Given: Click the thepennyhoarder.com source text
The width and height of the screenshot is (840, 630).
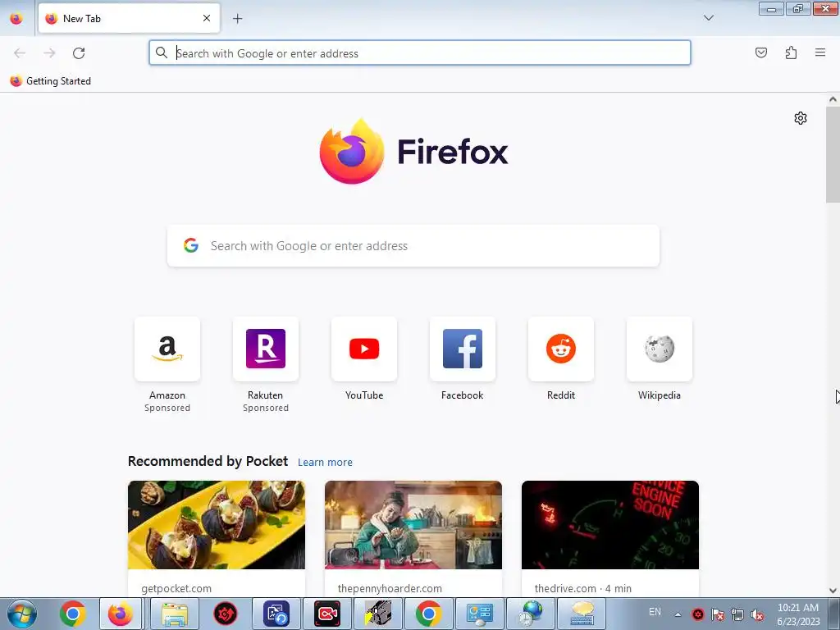Looking at the screenshot, I should tap(390, 589).
